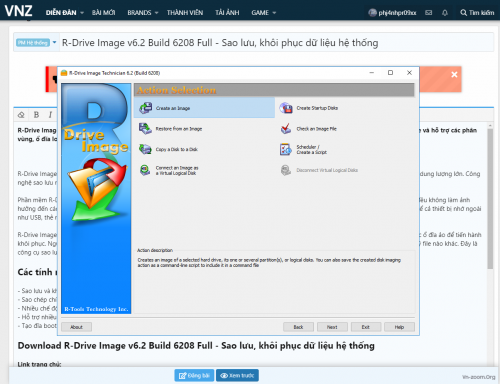Open the Tìm kiếm search

click(477, 13)
